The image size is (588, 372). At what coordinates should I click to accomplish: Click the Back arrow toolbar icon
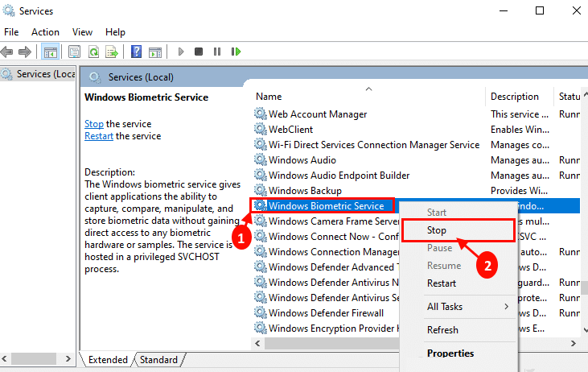tap(7, 52)
